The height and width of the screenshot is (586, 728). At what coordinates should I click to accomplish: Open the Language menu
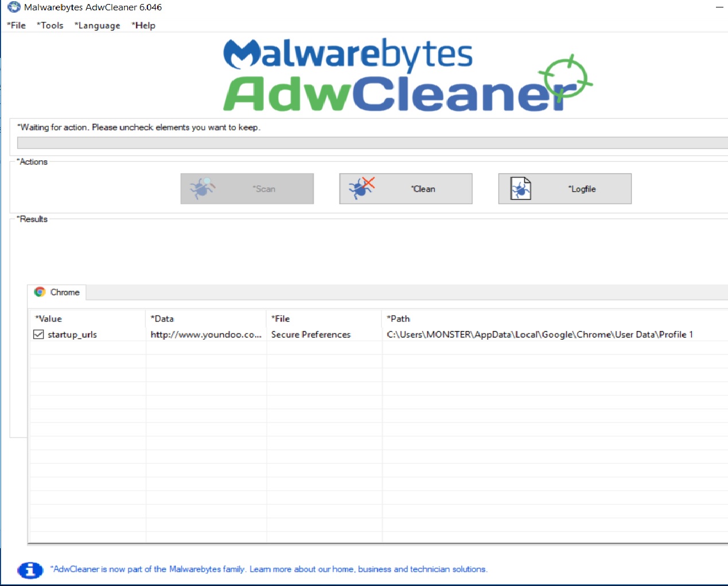click(98, 25)
